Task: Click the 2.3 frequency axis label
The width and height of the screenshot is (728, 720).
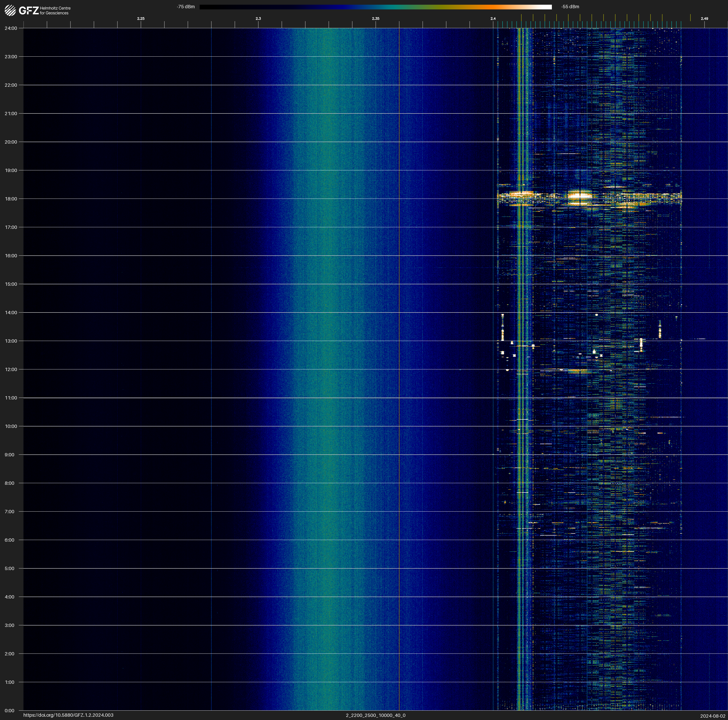Action: (x=258, y=19)
